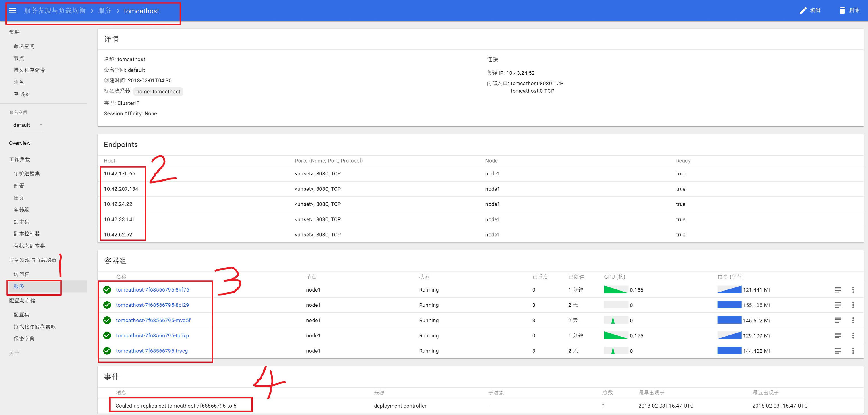Viewport: 868px width, 415px height.
Task: Click the pencil edit icon
Action: pos(803,10)
